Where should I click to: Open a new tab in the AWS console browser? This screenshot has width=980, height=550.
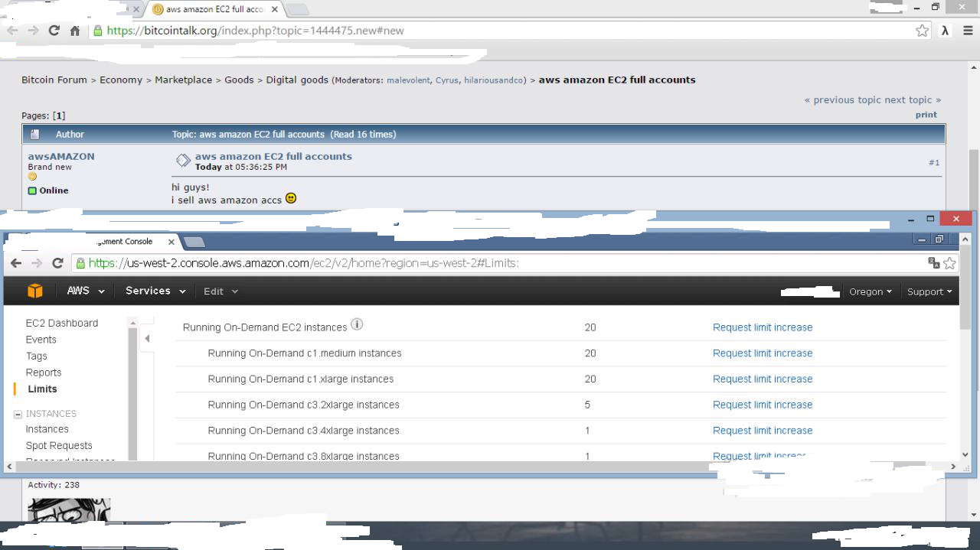(194, 242)
